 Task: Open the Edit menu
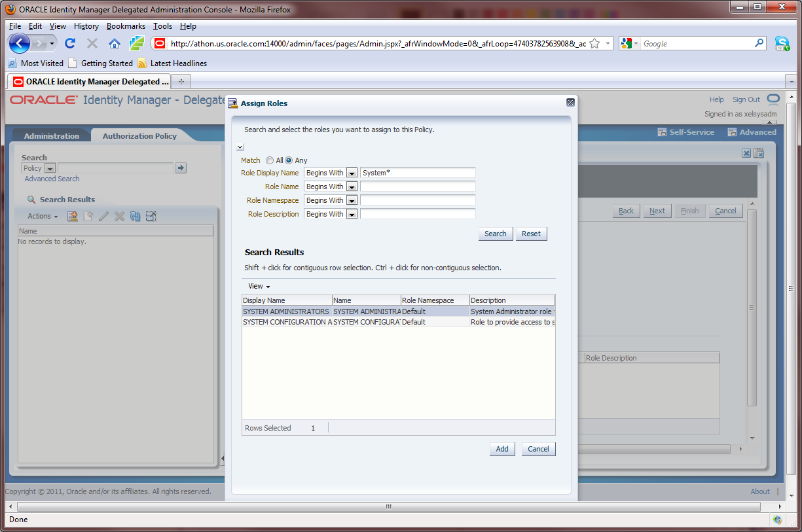[x=35, y=26]
